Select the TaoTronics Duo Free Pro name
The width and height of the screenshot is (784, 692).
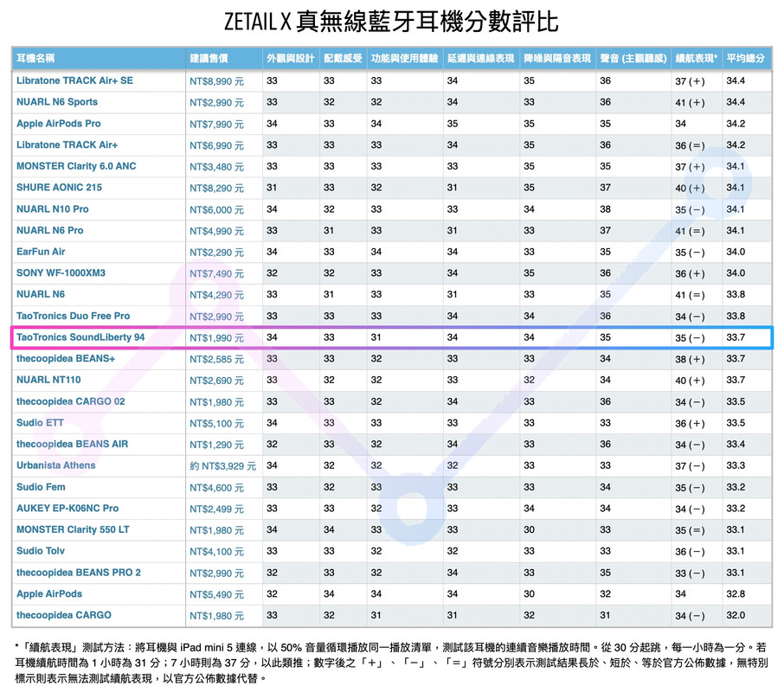click(73, 316)
